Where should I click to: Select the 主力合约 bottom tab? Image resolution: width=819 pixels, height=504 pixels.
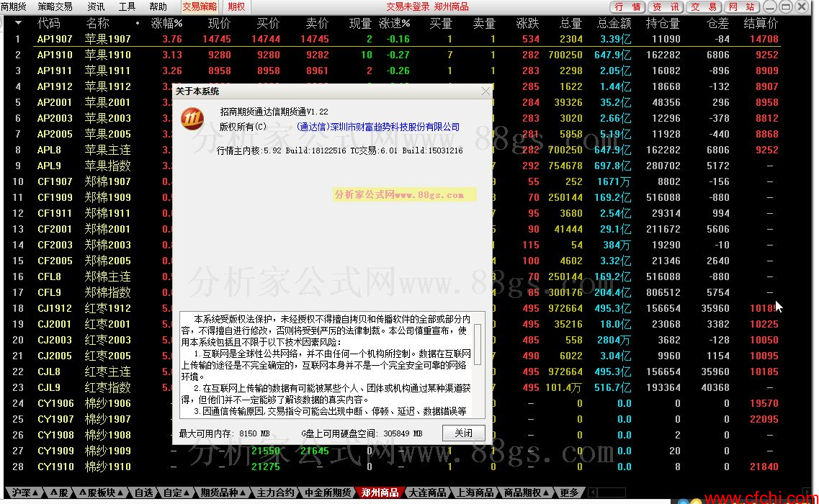(275, 492)
